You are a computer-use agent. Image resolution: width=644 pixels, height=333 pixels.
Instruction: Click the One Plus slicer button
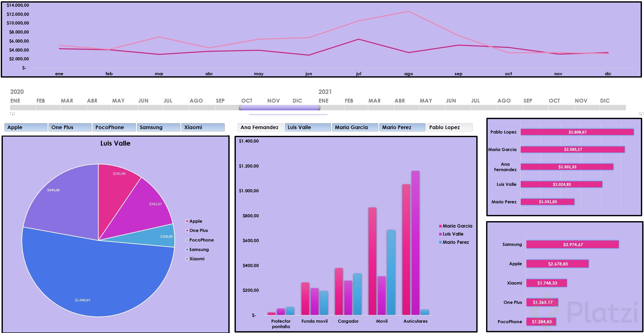(70, 127)
